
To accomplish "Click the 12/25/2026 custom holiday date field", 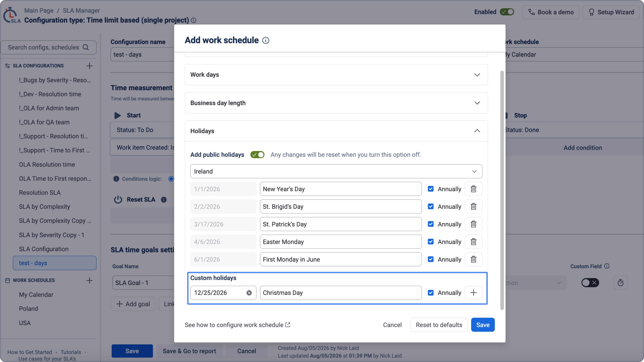I will [223, 293].
